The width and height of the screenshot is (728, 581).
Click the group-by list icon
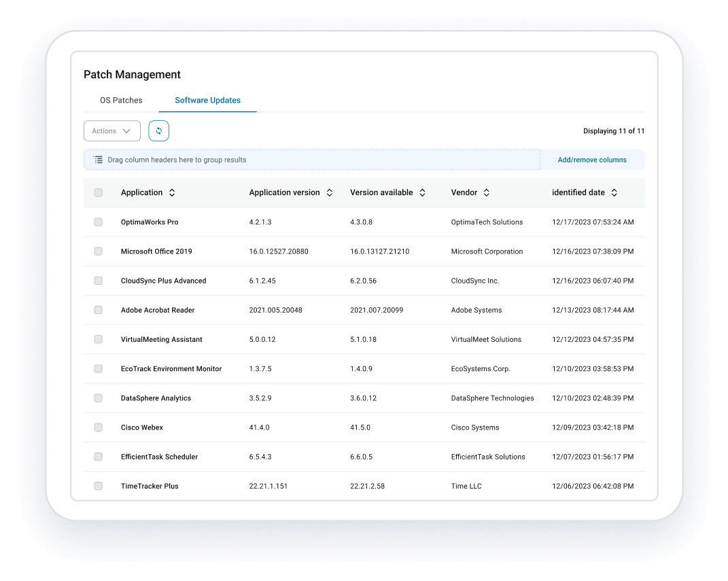99,160
